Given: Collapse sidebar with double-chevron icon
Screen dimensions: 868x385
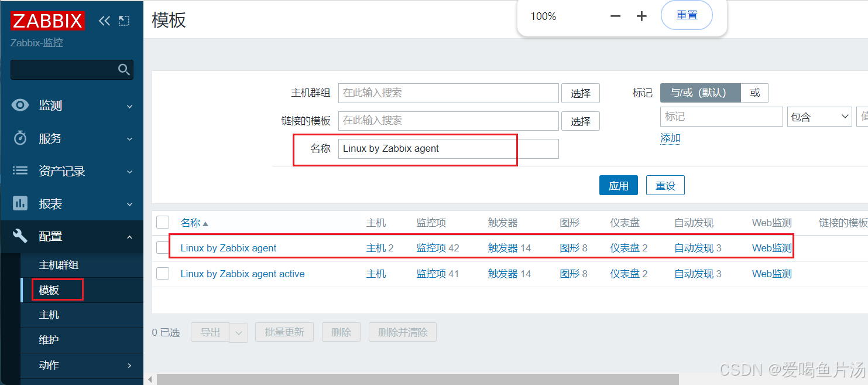Looking at the screenshot, I should pos(104,21).
